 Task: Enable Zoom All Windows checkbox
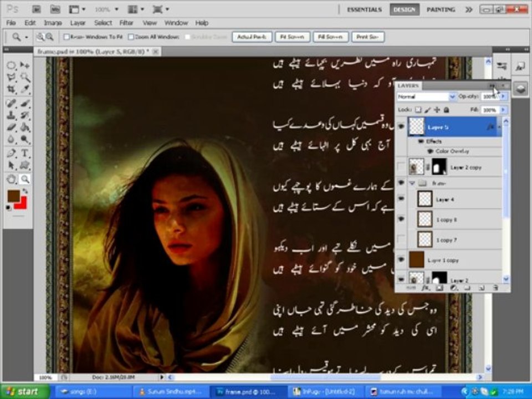pyautogui.click(x=131, y=37)
